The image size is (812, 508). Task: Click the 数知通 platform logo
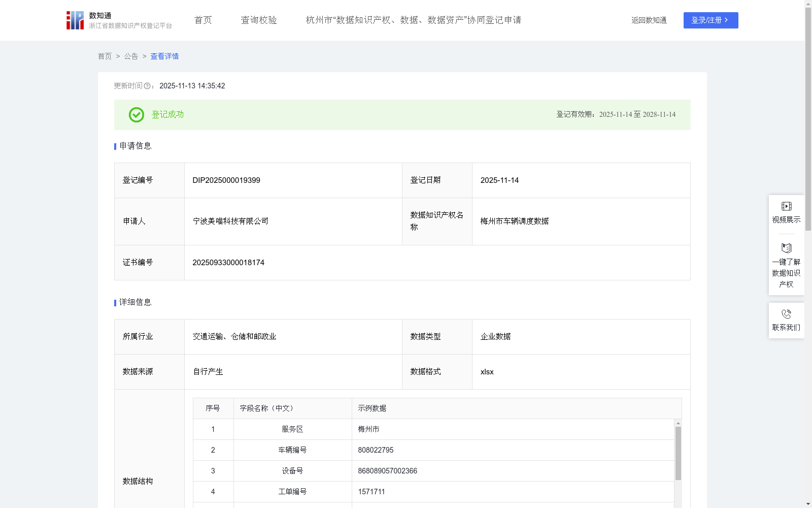pyautogui.click(x=75, y=20)
